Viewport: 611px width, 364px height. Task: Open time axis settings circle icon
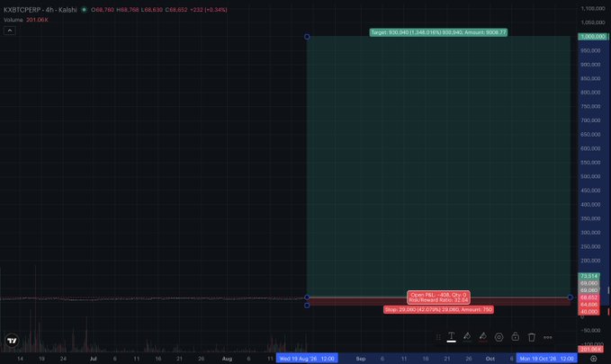593,359
